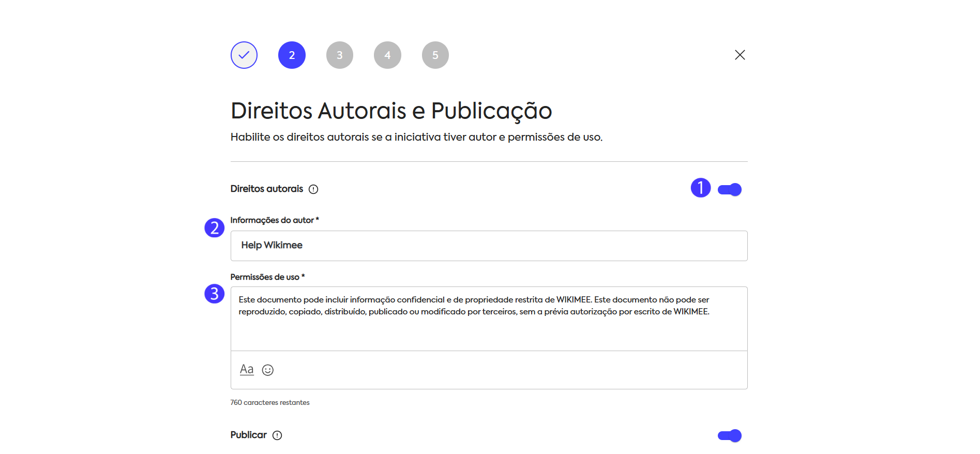980x454 pixels.
Task: Go back to the completed first step checkmark
Action: 244,55
